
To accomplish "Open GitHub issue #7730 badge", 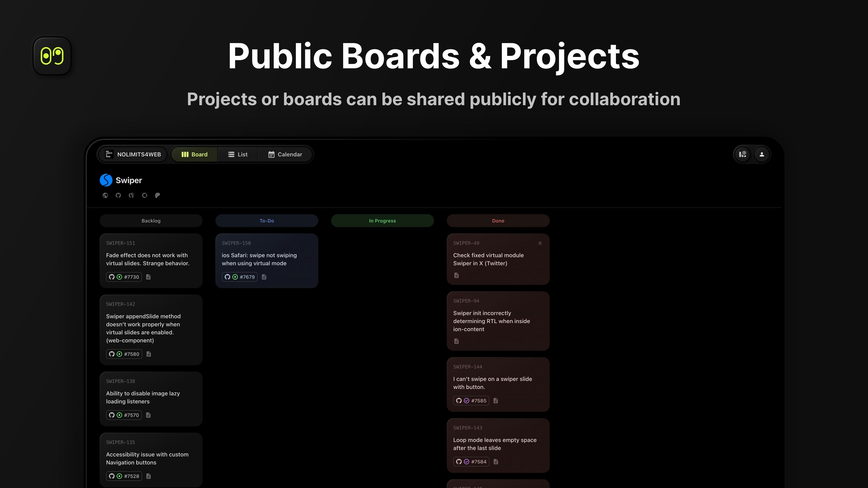I will coord(124,277).
